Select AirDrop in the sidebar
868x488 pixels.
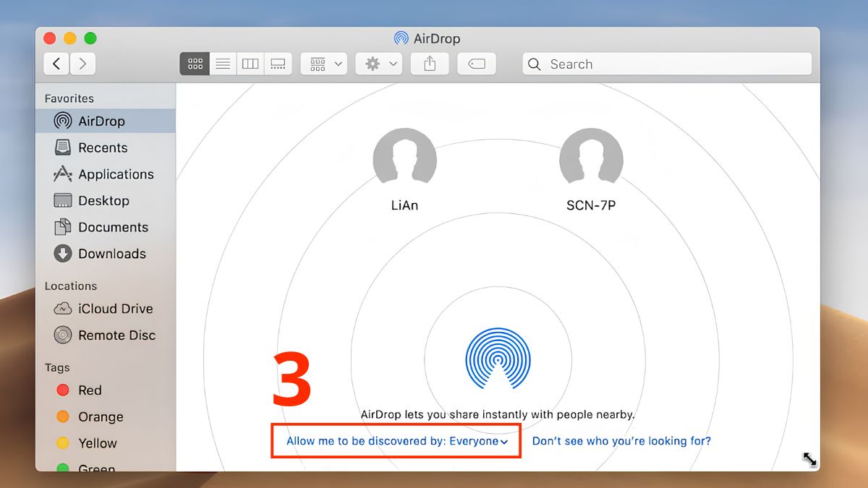106,121
